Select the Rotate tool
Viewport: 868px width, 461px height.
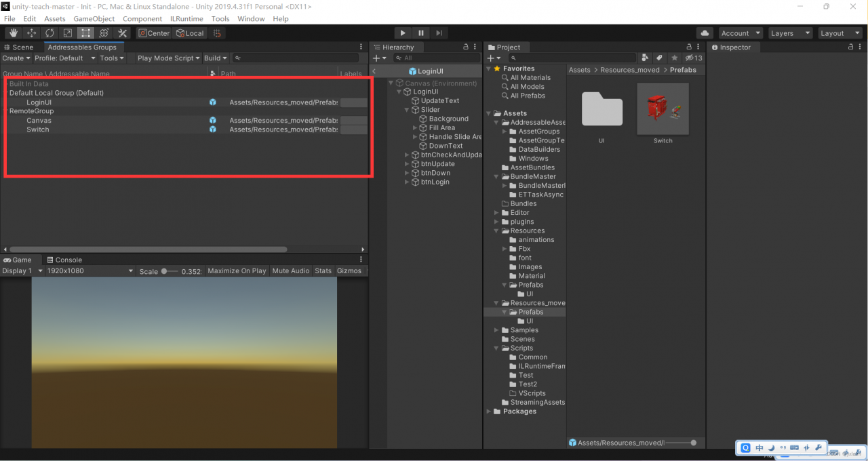click(x=50, y=33)
